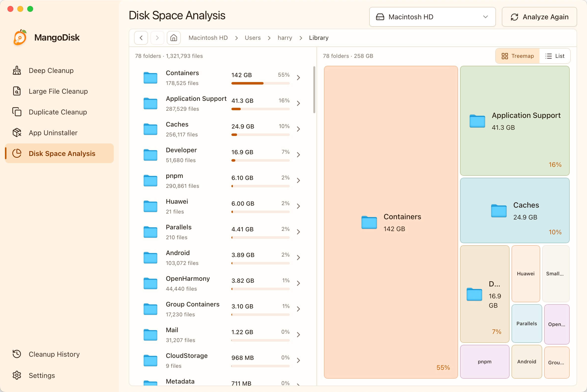Click the Cleanup History clock icon
Image resolution: width=587 pixels, height=392 pixels.
17,354
